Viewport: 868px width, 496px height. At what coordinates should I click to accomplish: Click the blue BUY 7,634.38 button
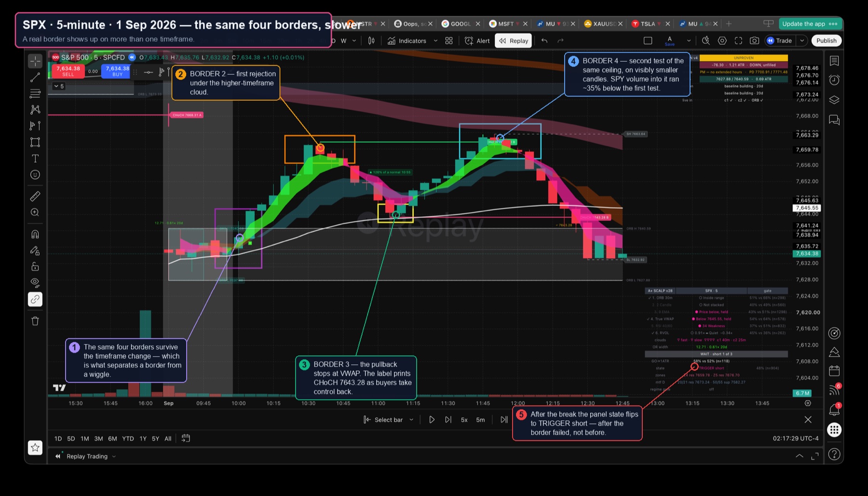[x=117, y=71]
